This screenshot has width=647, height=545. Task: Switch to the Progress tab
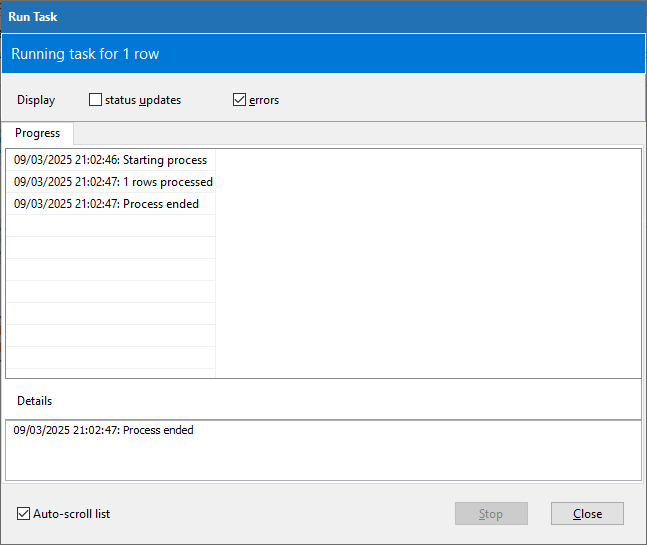point(37,133)
